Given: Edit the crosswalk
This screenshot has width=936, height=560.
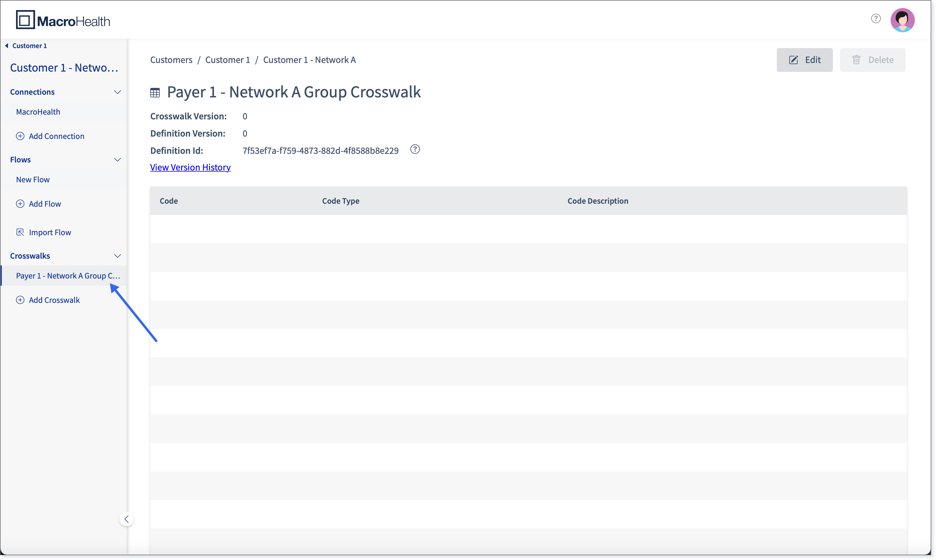Looking at the screenshot, I should (804, 60).
